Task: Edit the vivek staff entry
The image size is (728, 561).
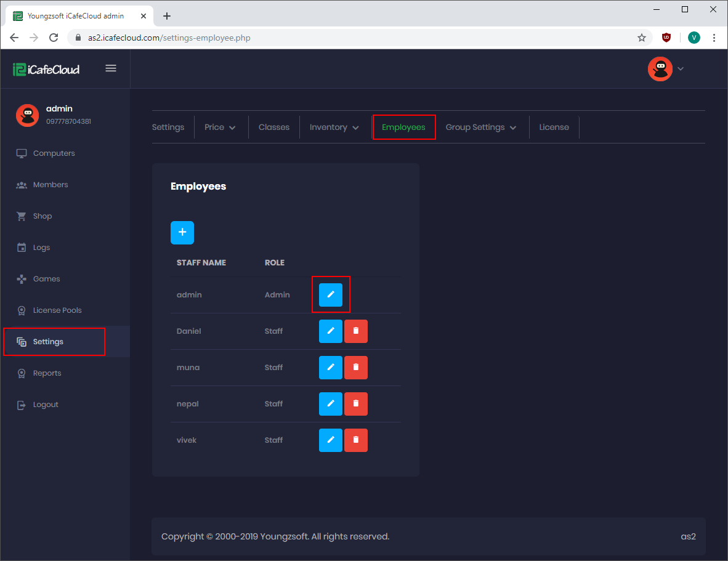Action: (x=331, y=440)
